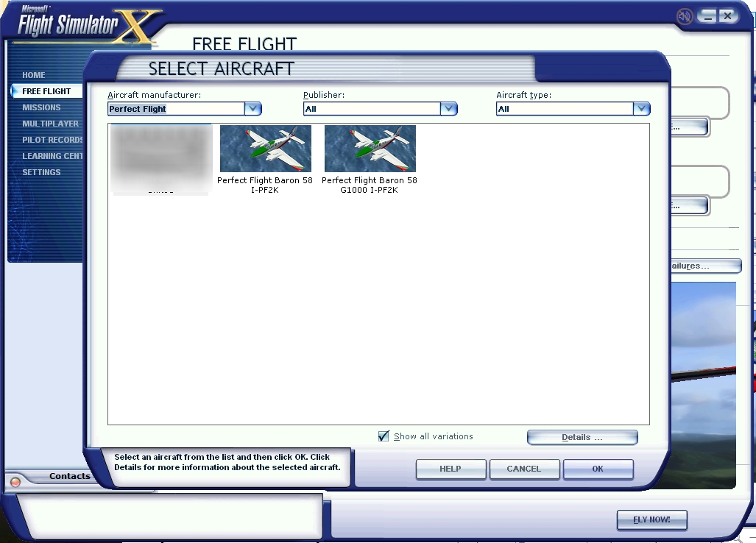Confirm aircraft selection with OK

coord(598,469)
